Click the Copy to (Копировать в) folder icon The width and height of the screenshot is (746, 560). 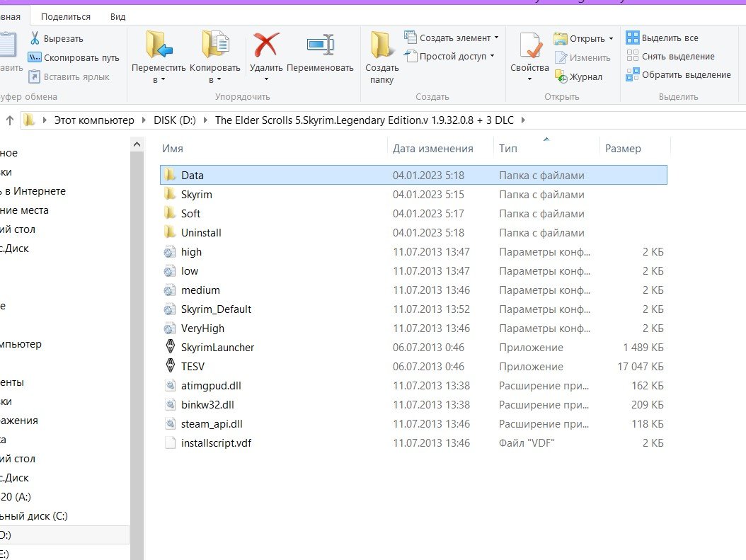pos(215,46)
